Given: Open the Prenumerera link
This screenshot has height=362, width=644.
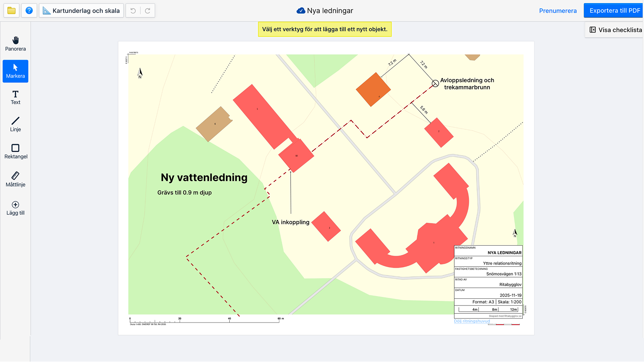Looking at the screenshot, I should coord(557,11).
